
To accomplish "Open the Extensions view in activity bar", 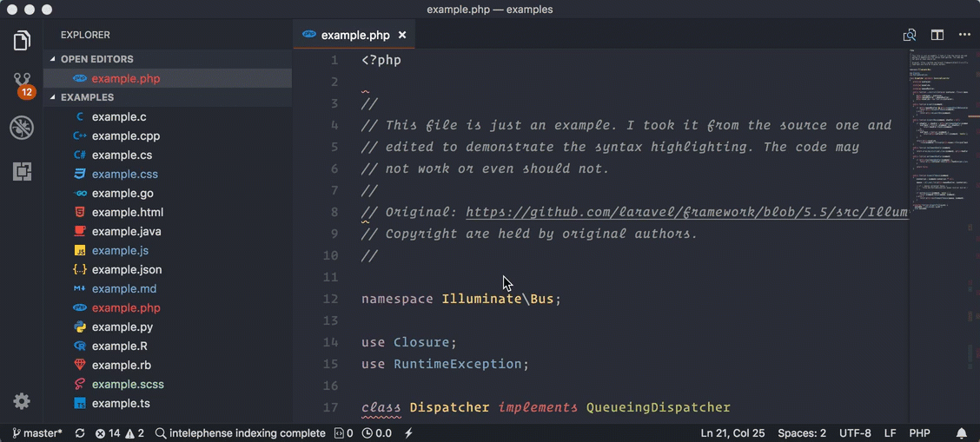I will 22,171.
